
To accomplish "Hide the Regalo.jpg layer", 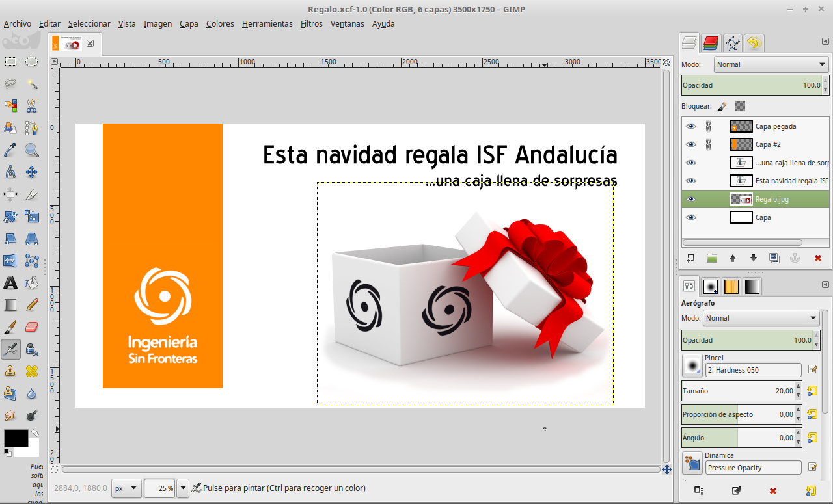I will (690, 199).
